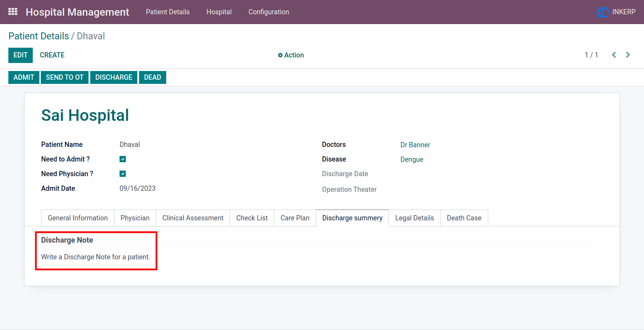Click the EDIT button
Screen dimensions: 644x330
pyautogui.click(x=21, y=55)
